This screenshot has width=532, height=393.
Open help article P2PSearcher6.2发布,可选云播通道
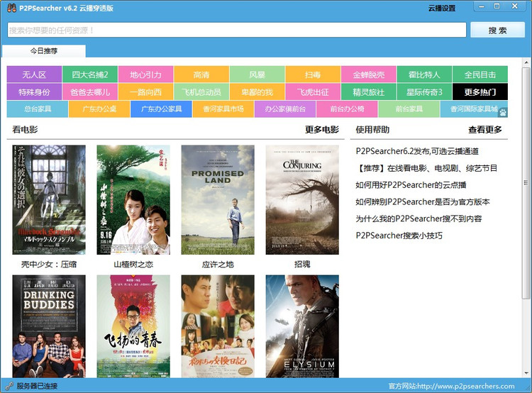(417, 151)
